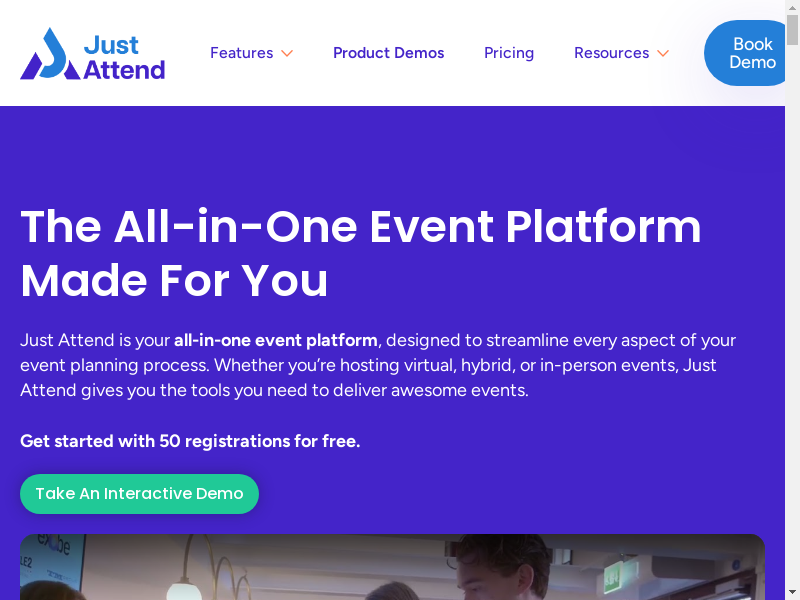Screen dimensions: 800x600
Task: Click the 50 registrations for free line
Action: (x=190, y=441)
